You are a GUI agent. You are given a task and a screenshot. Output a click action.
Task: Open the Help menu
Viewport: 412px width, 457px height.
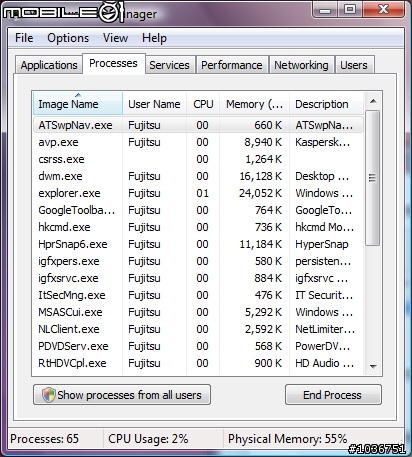154,38
